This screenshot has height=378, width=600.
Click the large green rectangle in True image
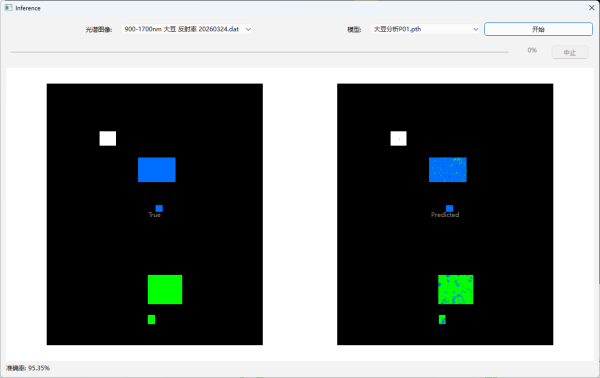(165, 290)
